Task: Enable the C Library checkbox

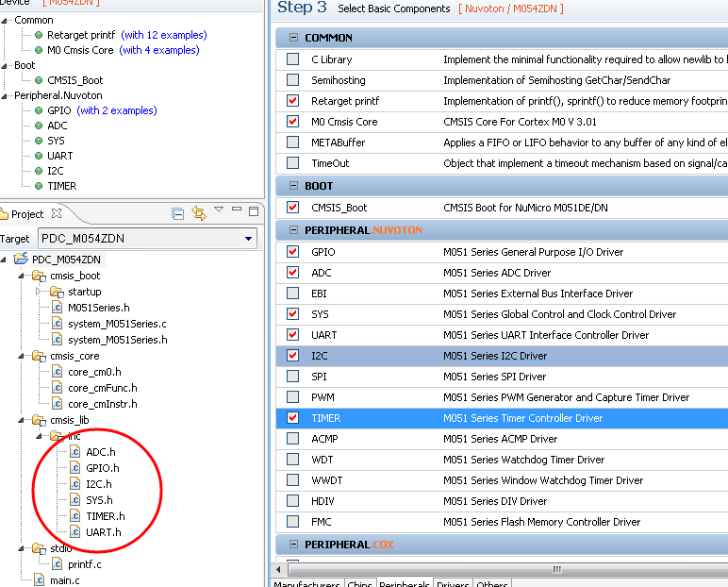Action: coord(293,59)
